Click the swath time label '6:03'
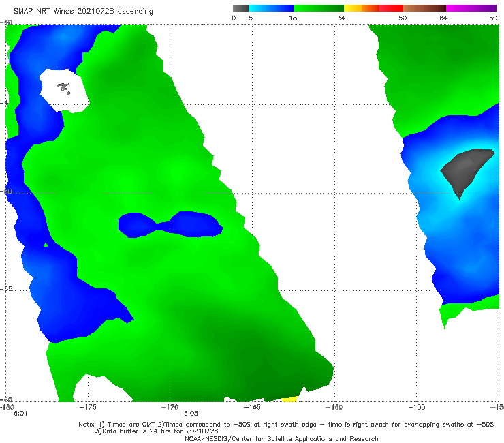 tap(191, 414)
